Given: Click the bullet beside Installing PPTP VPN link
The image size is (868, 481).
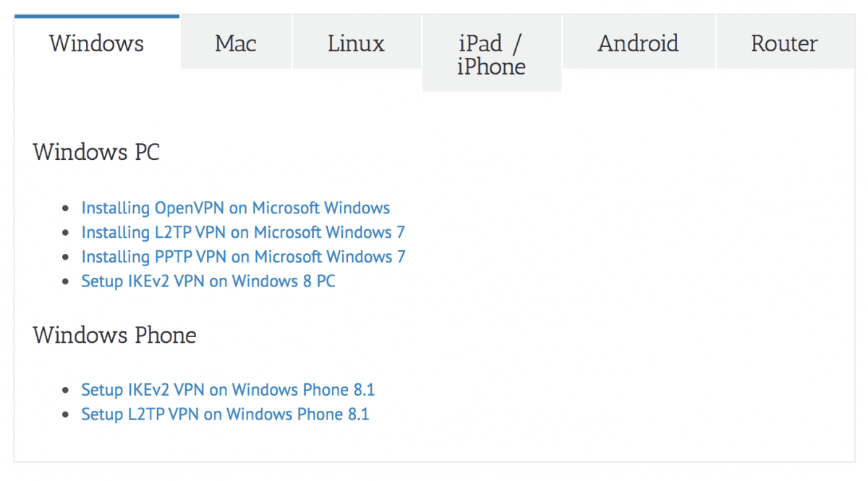Looking at the screenshot, I should [x=67, y=257].
